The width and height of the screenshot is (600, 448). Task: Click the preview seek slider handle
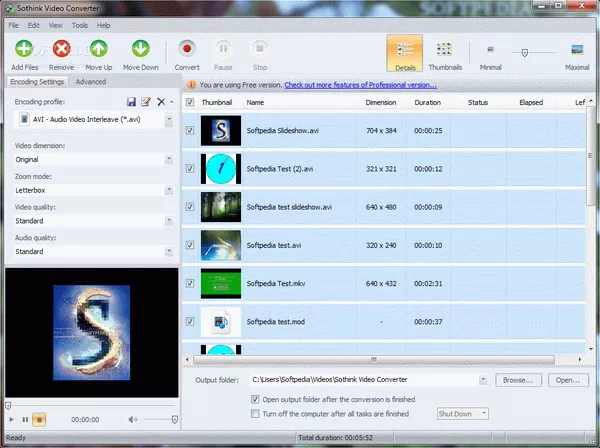[8, 406]
